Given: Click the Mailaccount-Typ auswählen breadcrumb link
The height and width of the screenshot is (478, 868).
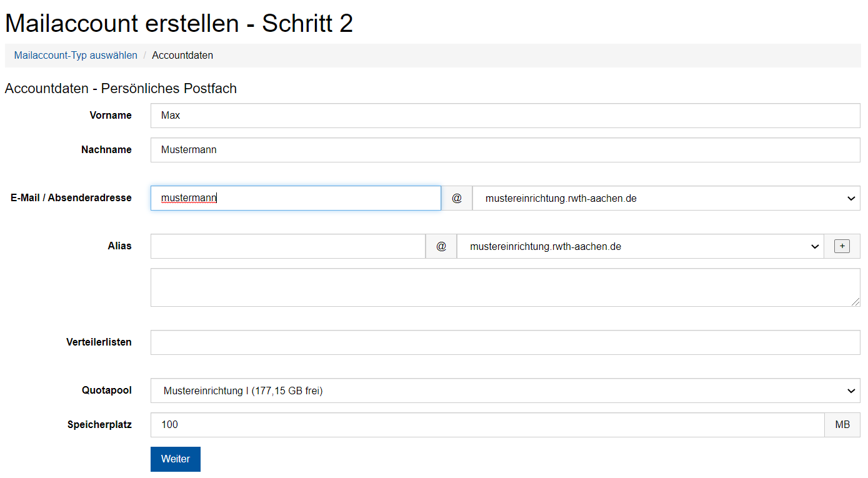Looking at the screenshot, I should pos(75,55).
